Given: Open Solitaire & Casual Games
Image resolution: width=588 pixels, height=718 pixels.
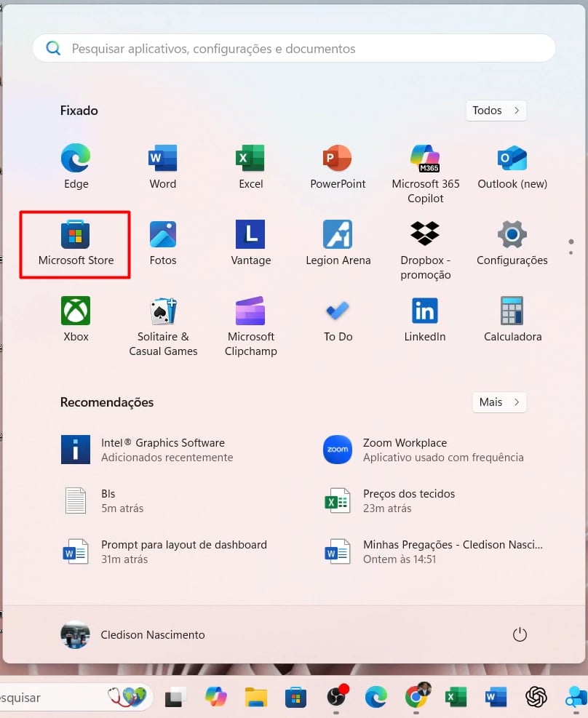Looking at the screenshot, I should tap(163, 327).
